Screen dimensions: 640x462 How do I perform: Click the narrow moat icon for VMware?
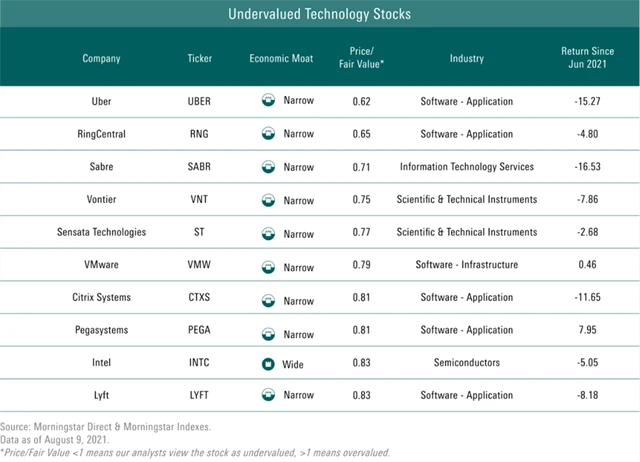point(268,266)
